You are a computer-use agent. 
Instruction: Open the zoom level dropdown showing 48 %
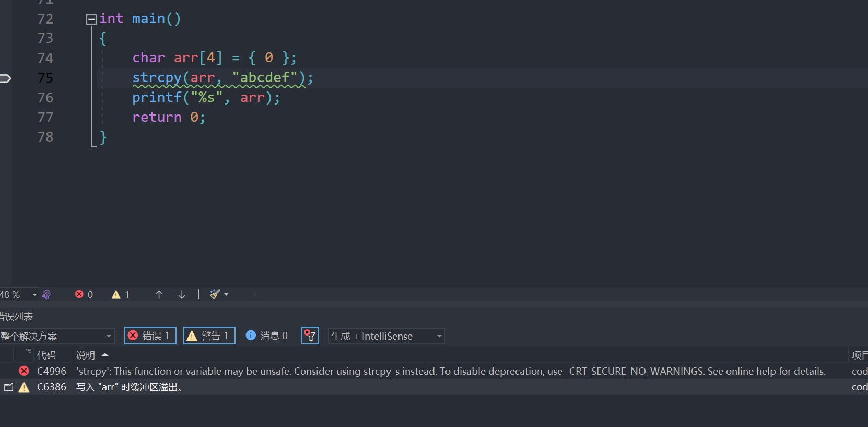click(19, 295)
